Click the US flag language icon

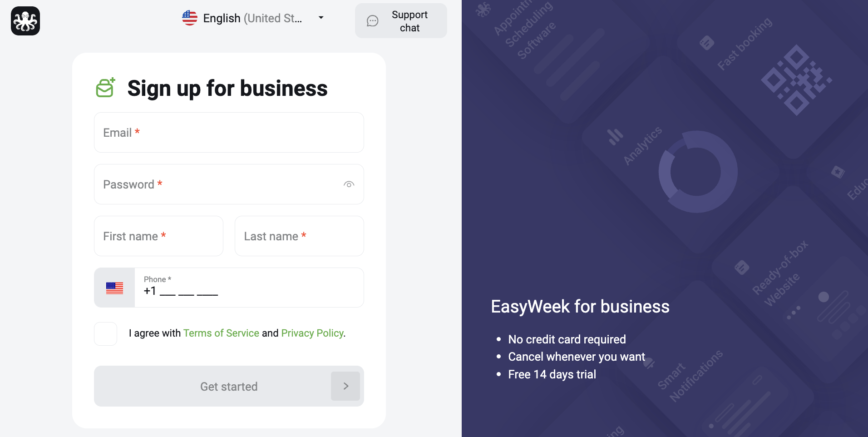click(x=190, y=18)
